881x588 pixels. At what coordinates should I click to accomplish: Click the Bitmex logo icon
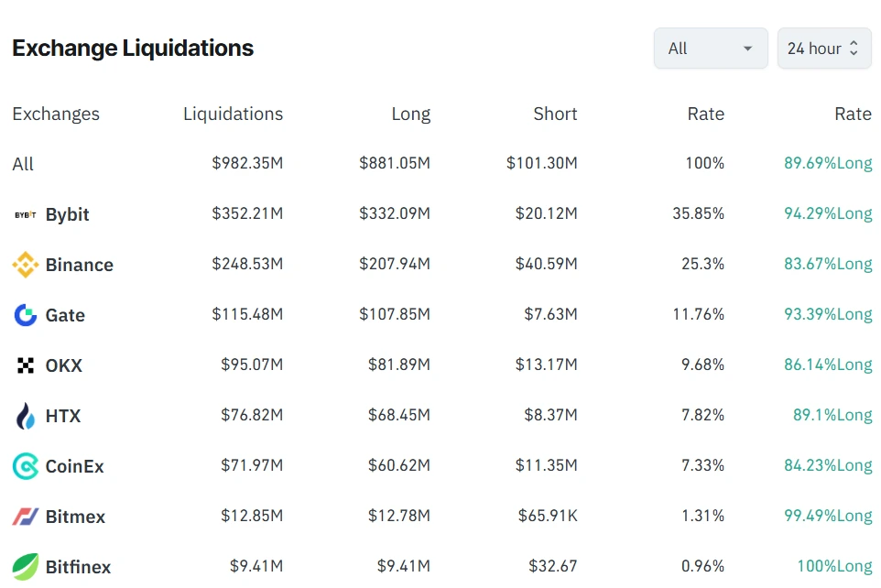pos(25,517)
